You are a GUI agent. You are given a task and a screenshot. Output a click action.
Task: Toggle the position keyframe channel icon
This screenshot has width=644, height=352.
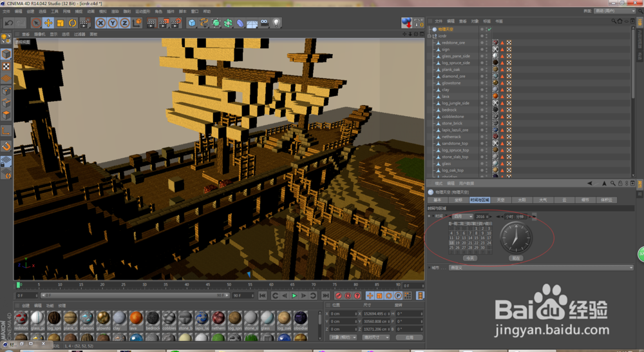[x=370, y=296]
